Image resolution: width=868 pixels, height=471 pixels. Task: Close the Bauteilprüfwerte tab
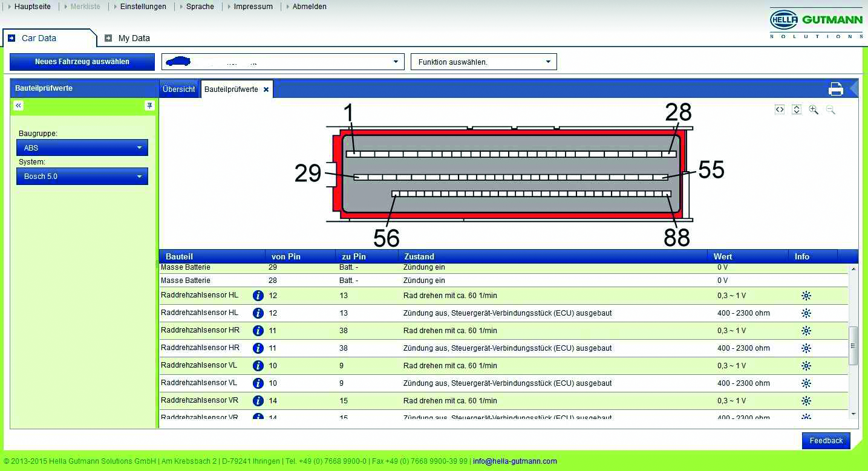(266, 89)
